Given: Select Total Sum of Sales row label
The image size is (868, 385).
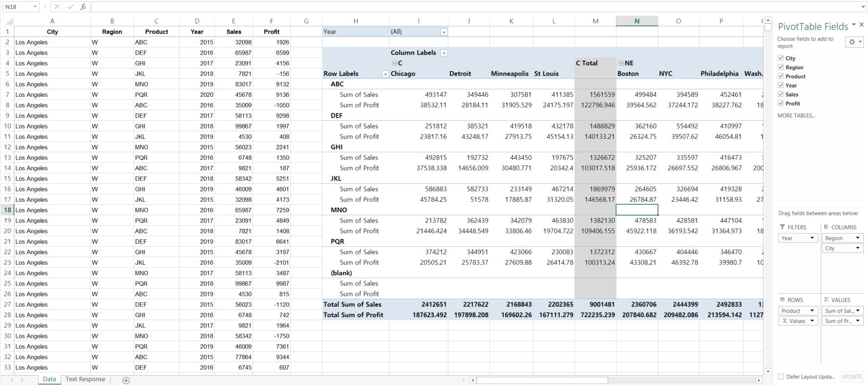Looking at the screenshot, I should point(352,304).
